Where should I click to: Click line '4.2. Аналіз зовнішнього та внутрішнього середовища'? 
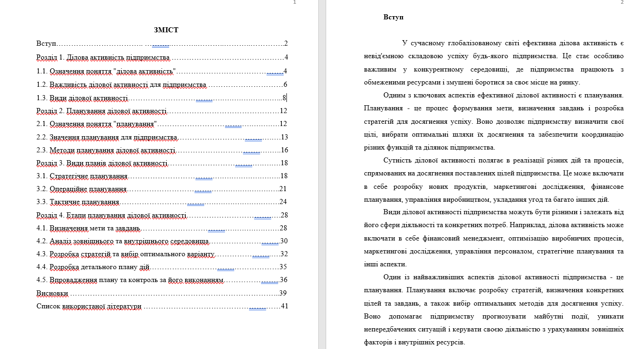tap(162, 241)
